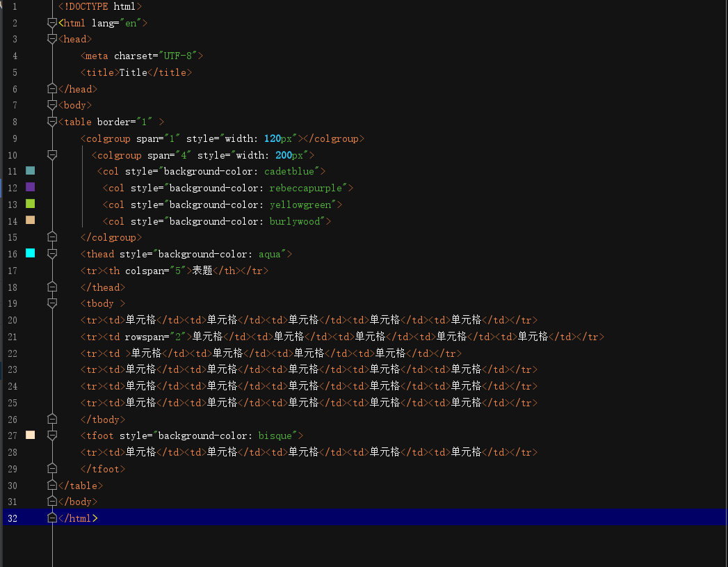This screenshot has height=567, width=728.
Task: Click the closing html fold marker on line 32
Action: [52, 518]
